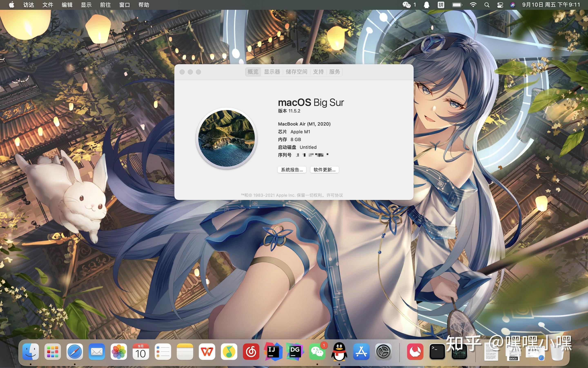Open the 窗口 menu
The image size is (588, 368).
tap(125, 5)
